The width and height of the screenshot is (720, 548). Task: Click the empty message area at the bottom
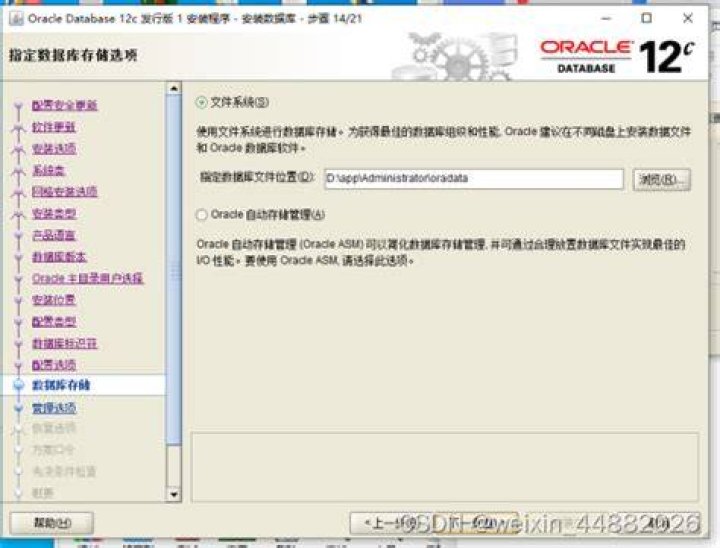click(444, 467)
